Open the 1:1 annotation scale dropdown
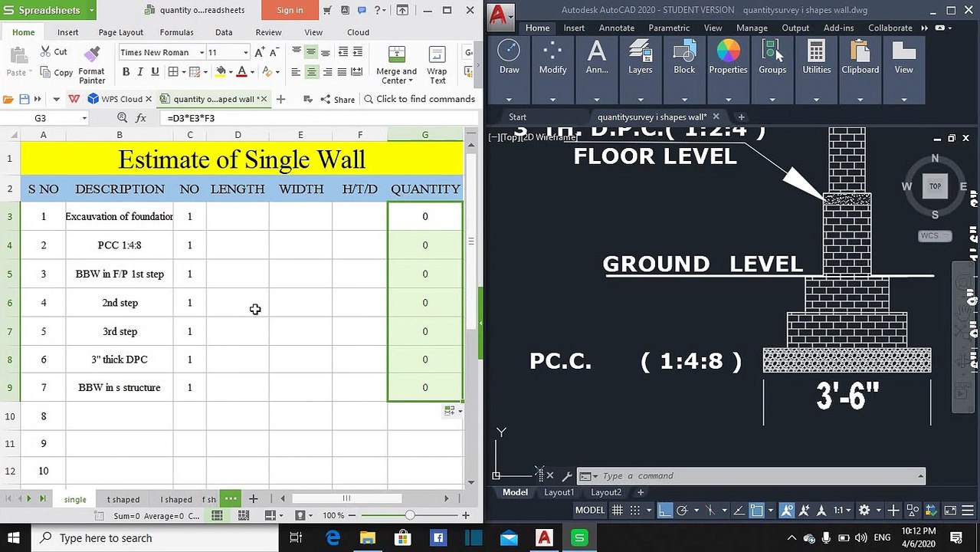The height and width of the screenshot is (552, 980). coord(842,510)
